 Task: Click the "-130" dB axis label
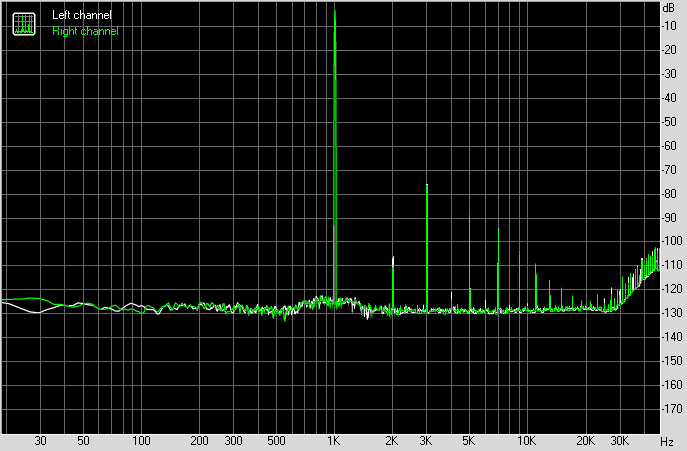pyautogui.click(x=671, y=313)
